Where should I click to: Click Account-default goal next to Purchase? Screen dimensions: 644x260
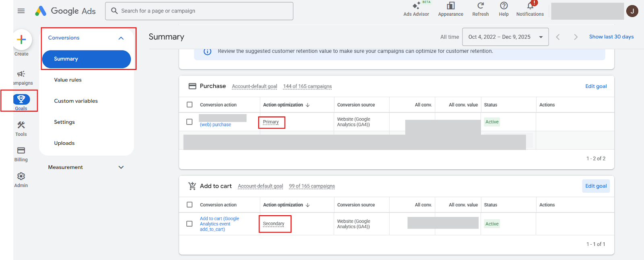[x=254, y=86]
